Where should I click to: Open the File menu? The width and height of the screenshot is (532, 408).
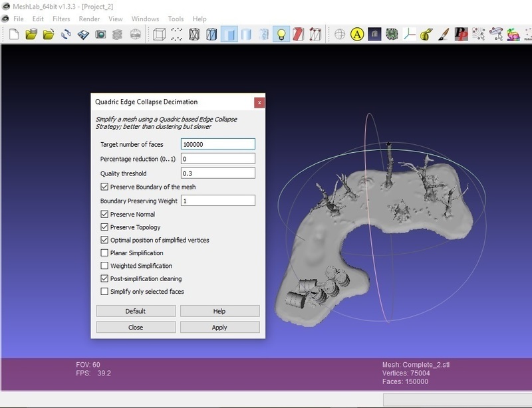19,19
